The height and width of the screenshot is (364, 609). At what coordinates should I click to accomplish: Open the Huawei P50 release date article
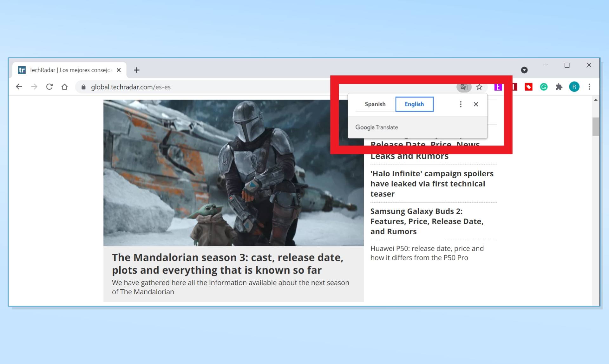tap(427, 253)
